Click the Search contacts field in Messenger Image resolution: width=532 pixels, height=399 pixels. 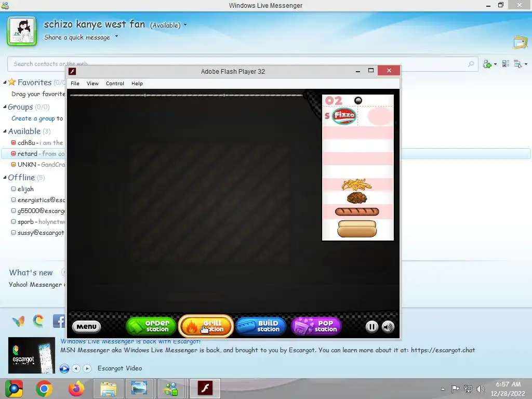[x=243, y=64]
